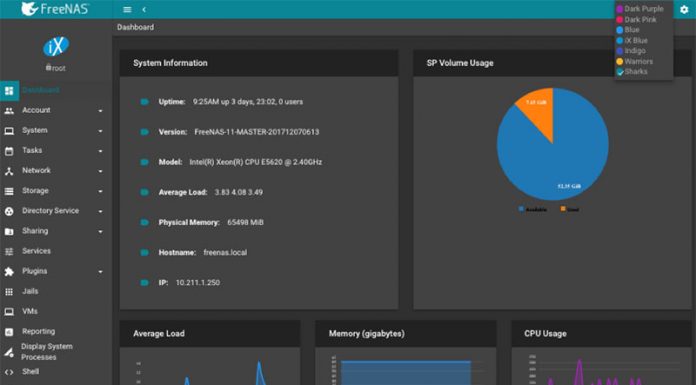Click the Jails grid icon
This screenshot has width=696, height=385.
[x=9, y=292]
